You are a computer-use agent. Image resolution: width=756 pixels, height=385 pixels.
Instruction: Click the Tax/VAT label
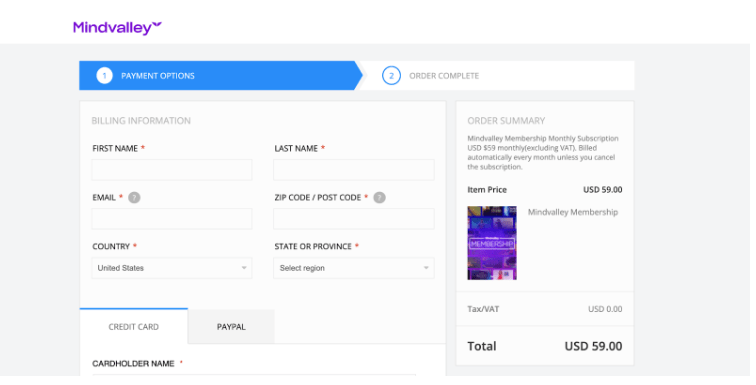click(483, 309)
